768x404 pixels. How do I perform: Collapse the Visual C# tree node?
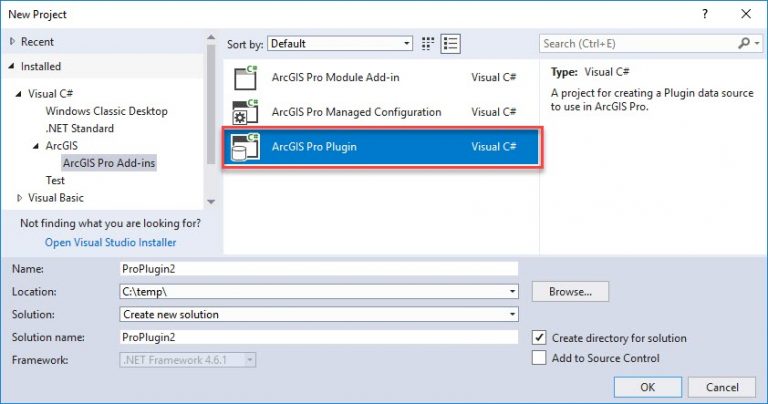click(x=19, y=94)
